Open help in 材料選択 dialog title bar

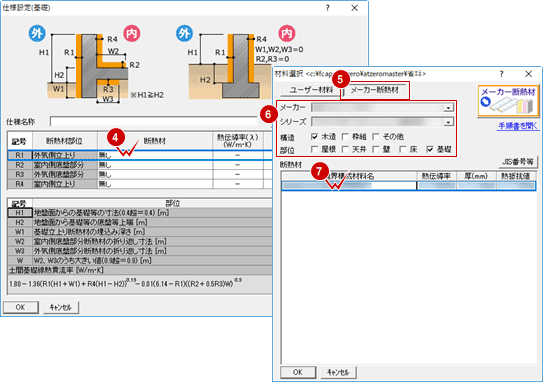pos(501,73)
